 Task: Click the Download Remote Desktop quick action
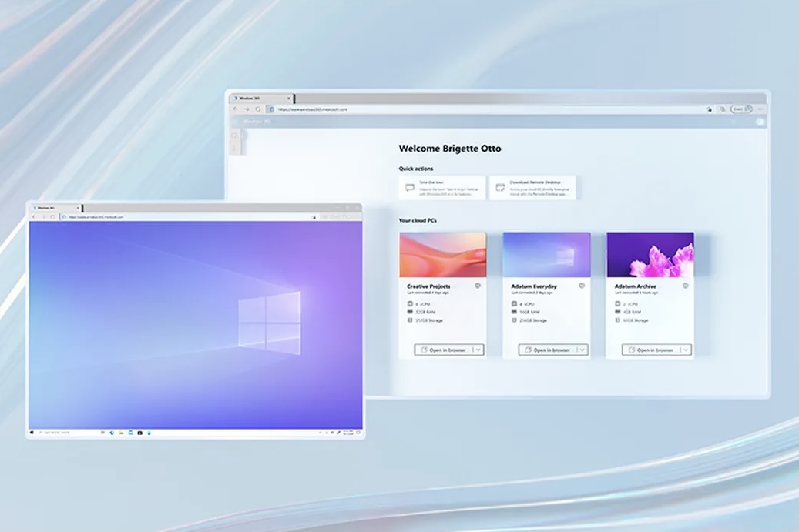click(532, 188)
